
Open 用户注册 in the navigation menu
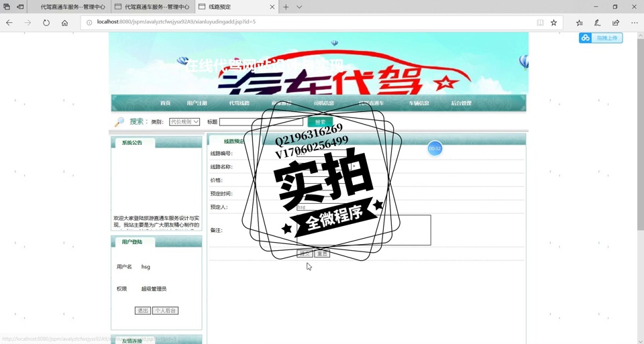tap(197, 103)
